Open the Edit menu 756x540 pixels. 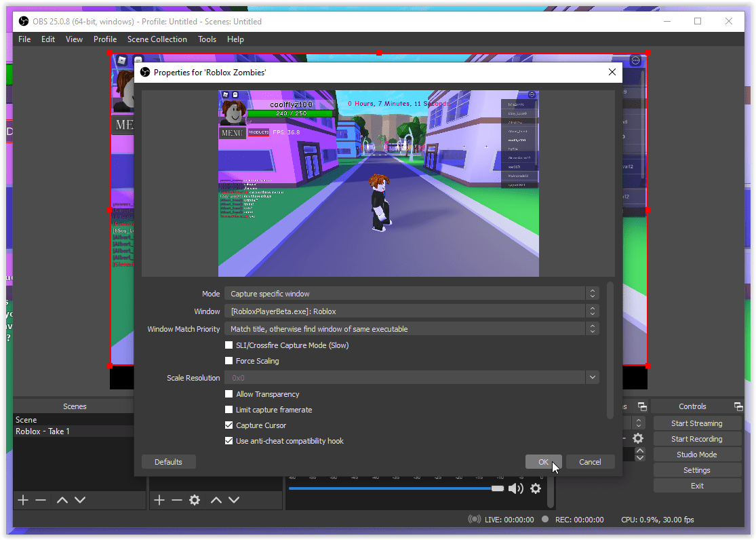point(47,39)
